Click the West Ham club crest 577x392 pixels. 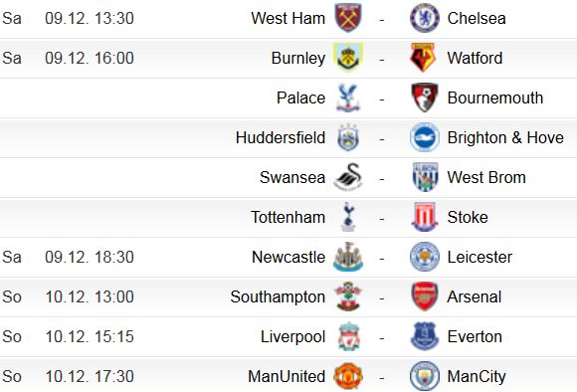(x=348, y=18)
